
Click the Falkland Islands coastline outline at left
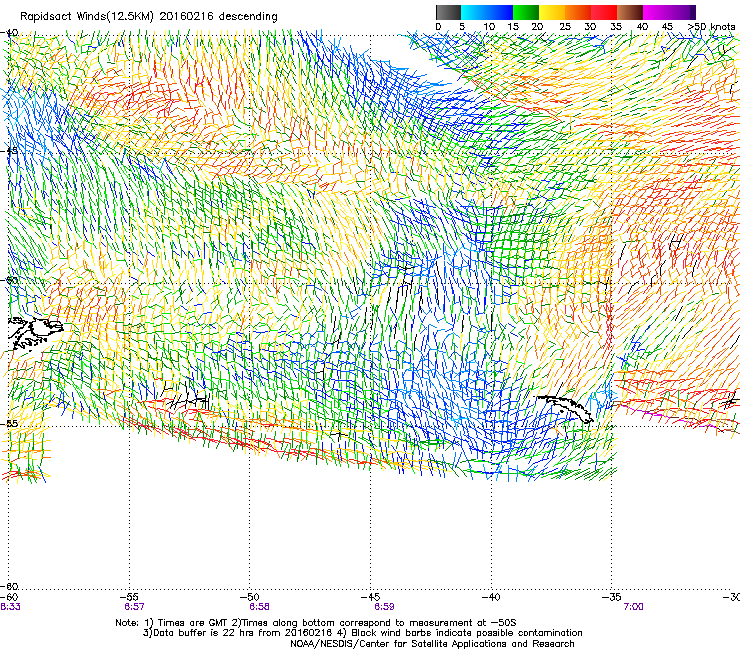click(x=35, y=334)
